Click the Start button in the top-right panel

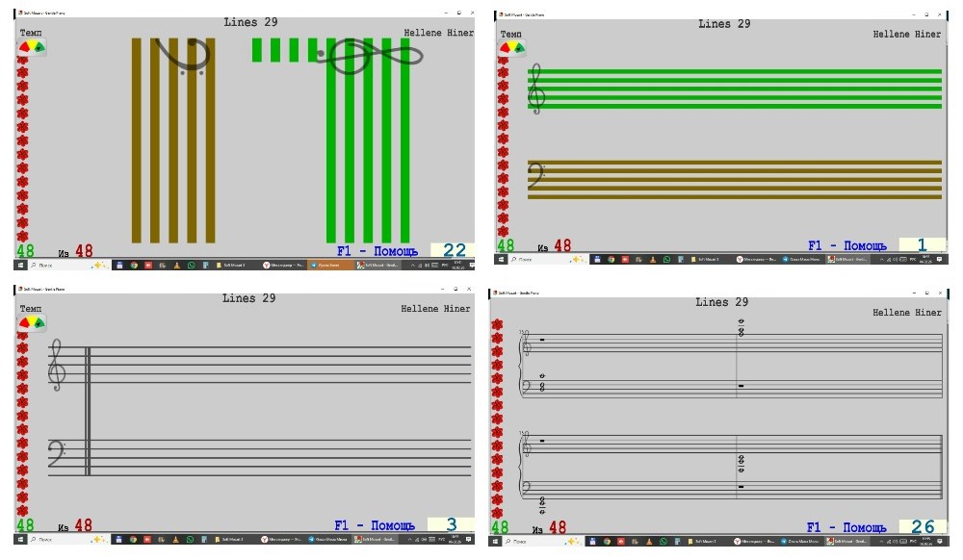[500, 259]
